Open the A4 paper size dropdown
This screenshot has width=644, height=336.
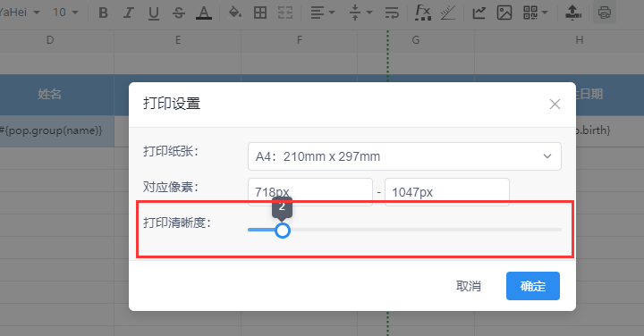[x=404, y=156]
